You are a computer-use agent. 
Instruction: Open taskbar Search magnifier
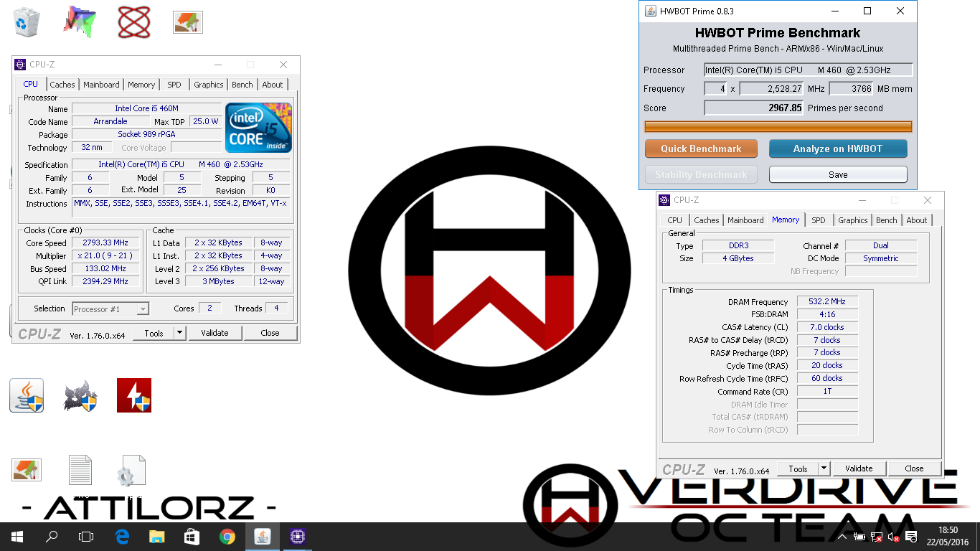click(x=52, y=537)
